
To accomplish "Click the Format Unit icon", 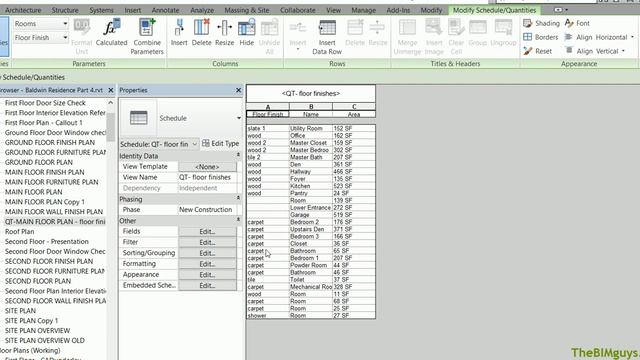I will pos(82,27).
